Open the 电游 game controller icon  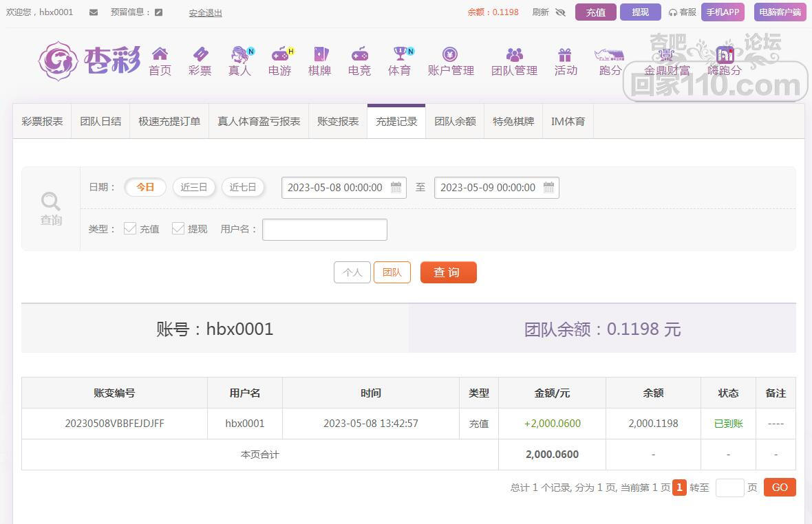pyautogui.click(x=279, y=54)
